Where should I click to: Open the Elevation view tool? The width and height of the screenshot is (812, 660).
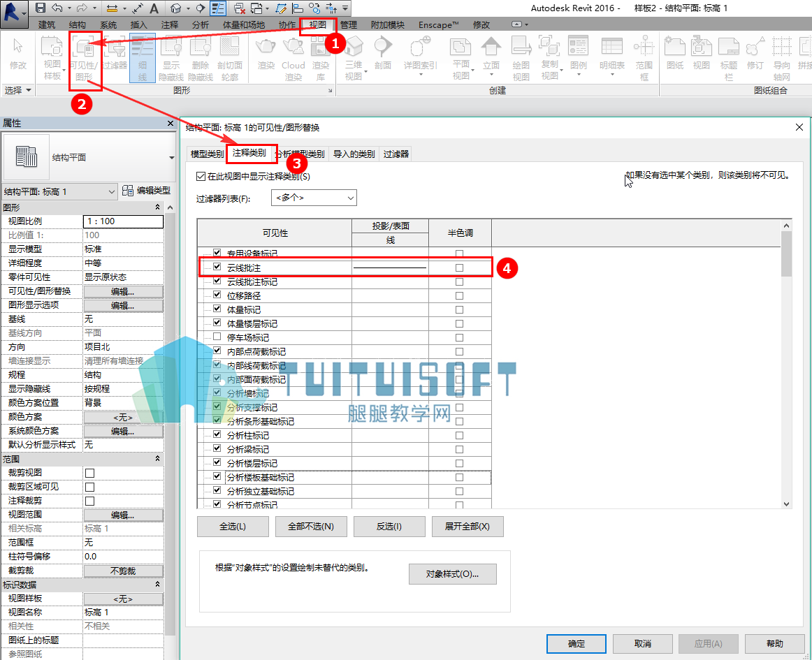pos(491,56)
